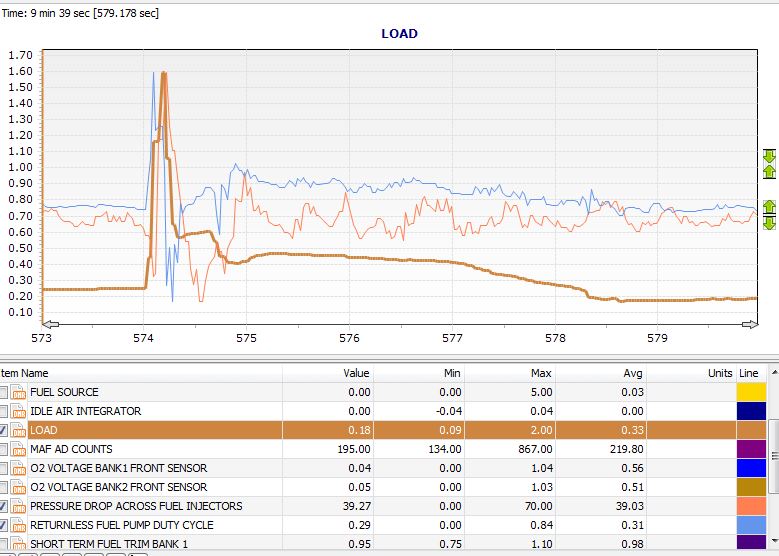
Task: Select the IDLE AIR INTEGRATOR item name
Action: pyautogui.click(x=85, y=411)
